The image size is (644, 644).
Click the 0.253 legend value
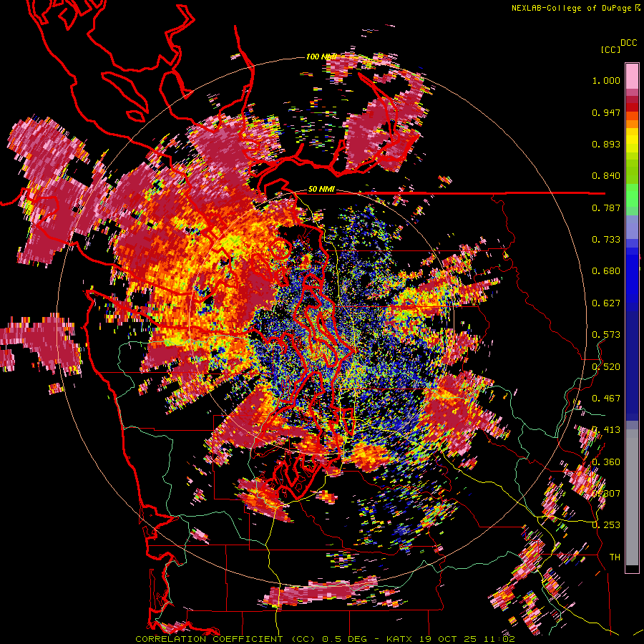[606, 525]
